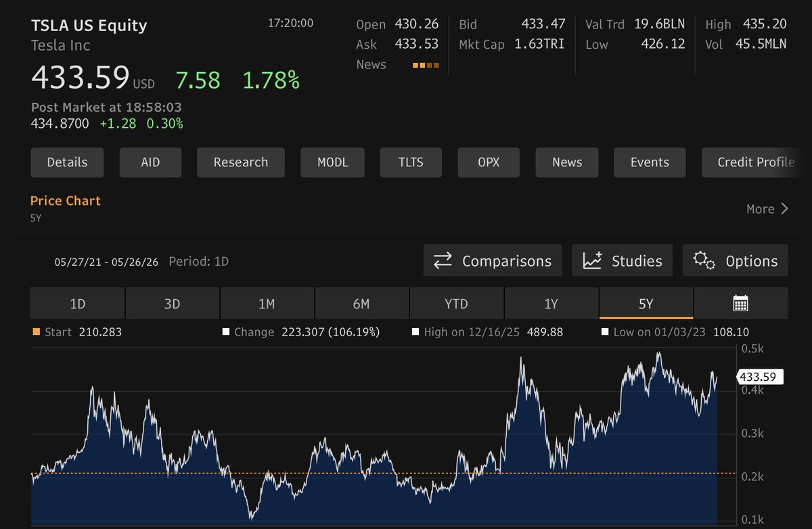Click the Val Trd value 19.6BLN
Screen dimensions: 812x529
point(660,24)
